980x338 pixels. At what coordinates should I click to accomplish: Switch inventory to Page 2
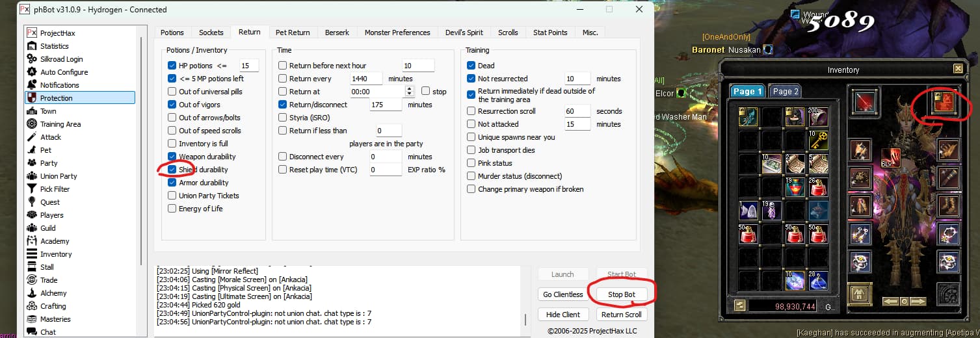click(x=785, y=92)
